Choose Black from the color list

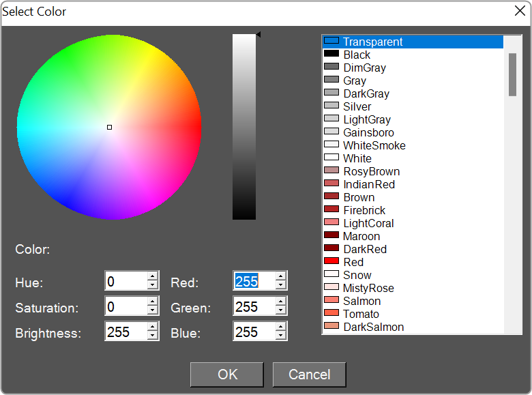[x=413, y=55]
